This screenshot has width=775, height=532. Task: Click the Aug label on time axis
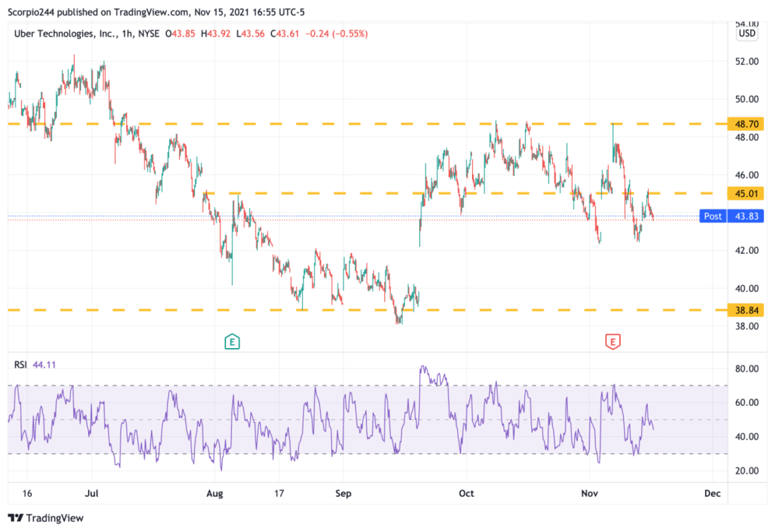(x=214, y=493)
